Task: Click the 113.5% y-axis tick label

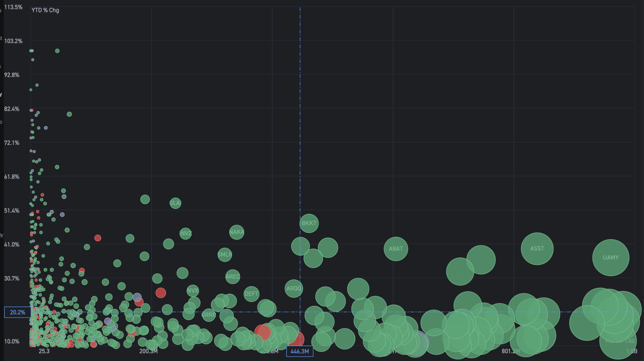Action: pos(13,7)
